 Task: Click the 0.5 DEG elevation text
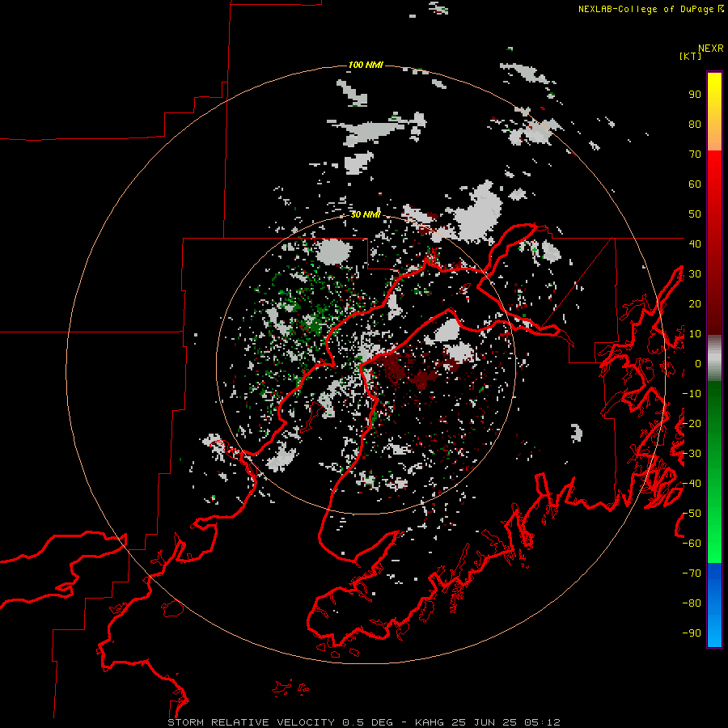(x=367, y=722)
